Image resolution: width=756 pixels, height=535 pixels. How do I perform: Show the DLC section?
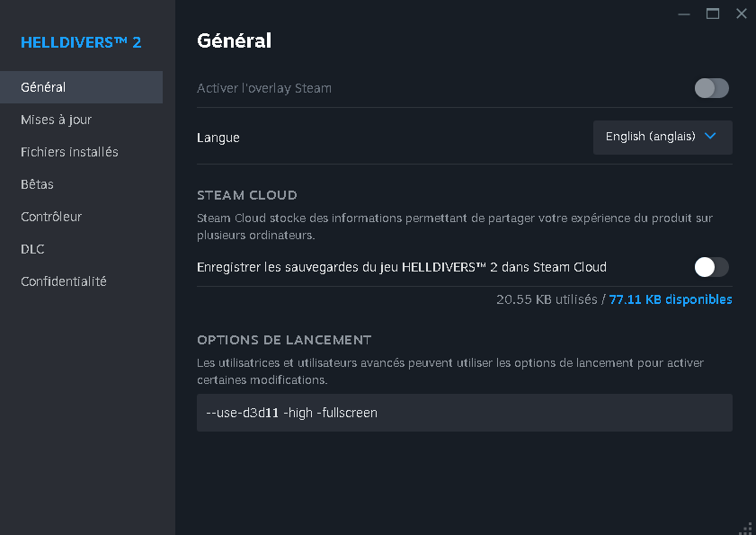(33, 249)
